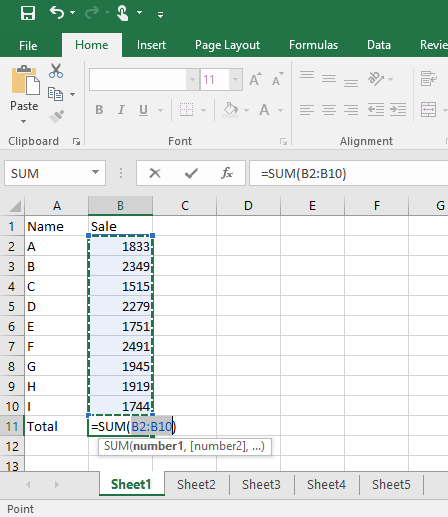This screenshot has height=517, width=448.
Task: Click cell containing 2491
Action: coord(120,346)
